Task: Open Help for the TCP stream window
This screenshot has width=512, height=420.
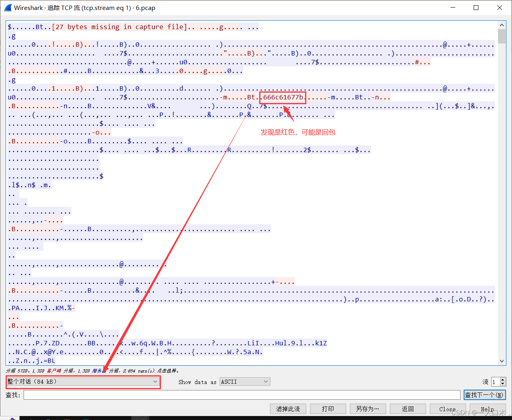Action: point(488,408)
